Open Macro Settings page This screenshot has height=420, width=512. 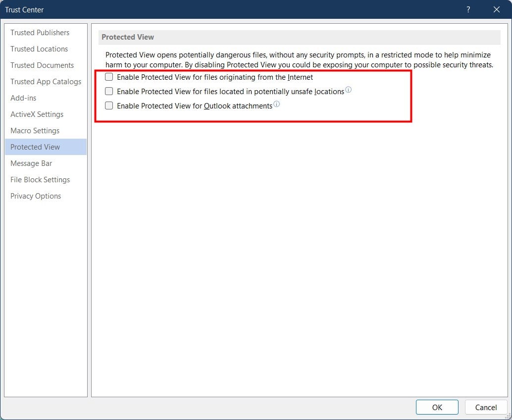(46, 131)
